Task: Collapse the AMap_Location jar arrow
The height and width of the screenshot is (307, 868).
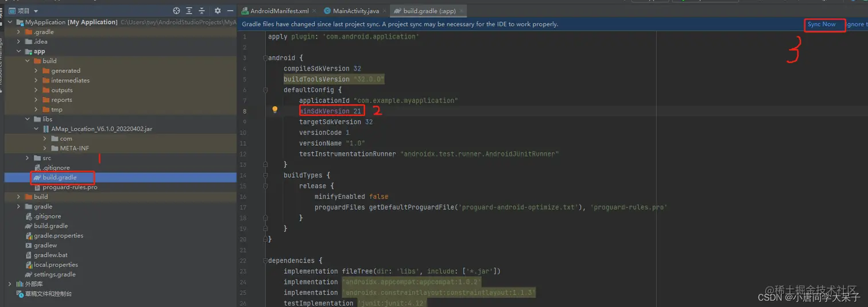Action: [x=36, y=129]
